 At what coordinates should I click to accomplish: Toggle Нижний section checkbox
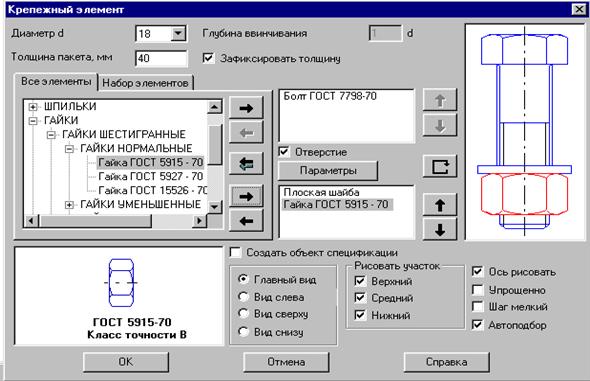coord(360,315)
